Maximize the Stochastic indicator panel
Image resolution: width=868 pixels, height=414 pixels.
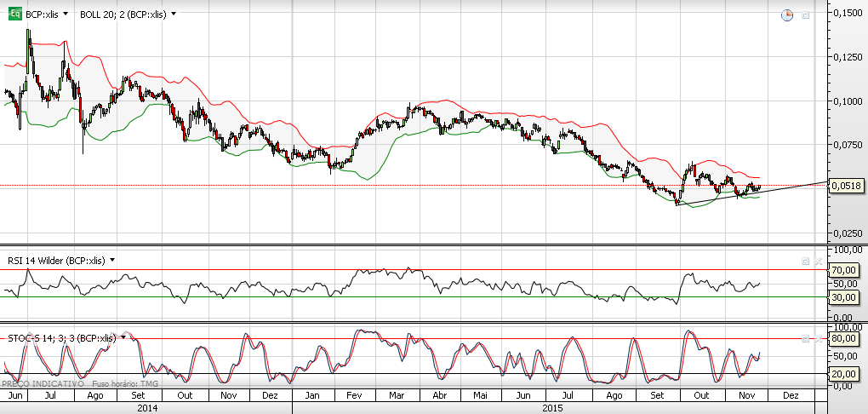[x=805, y=337]
